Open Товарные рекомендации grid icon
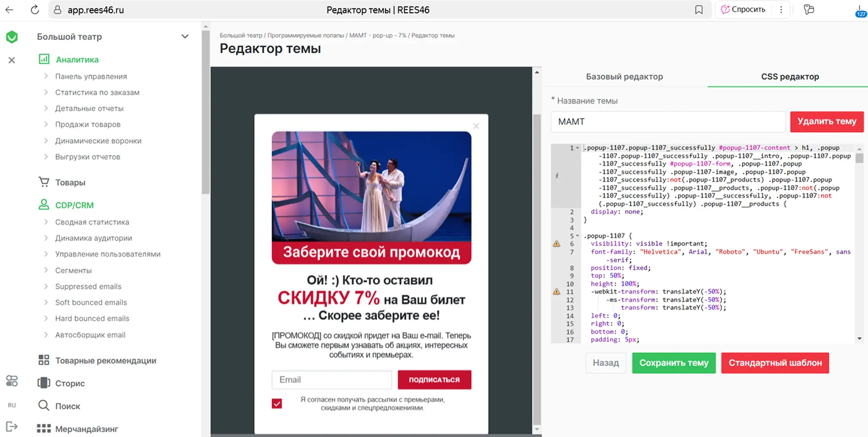Screen dimensions: 868x437 44,360
